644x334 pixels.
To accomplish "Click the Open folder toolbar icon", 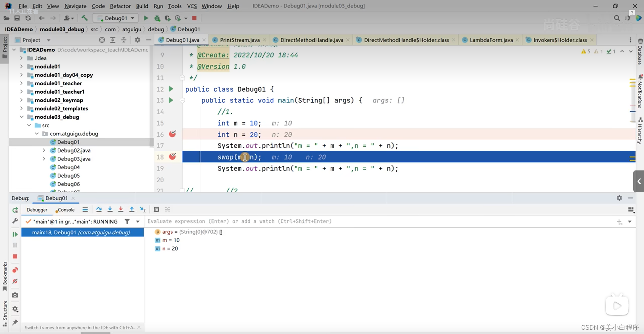I will pyautogui.click(x=6, y=18).
